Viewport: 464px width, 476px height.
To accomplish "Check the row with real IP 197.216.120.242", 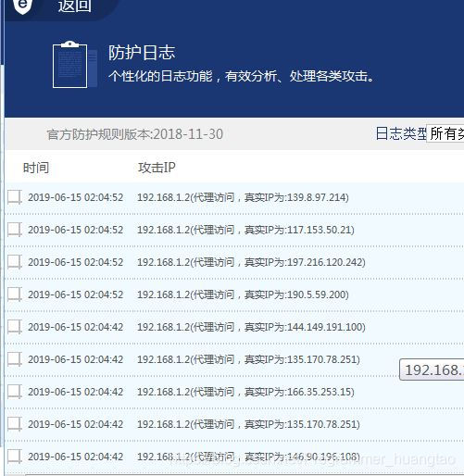I will point(15,262).
